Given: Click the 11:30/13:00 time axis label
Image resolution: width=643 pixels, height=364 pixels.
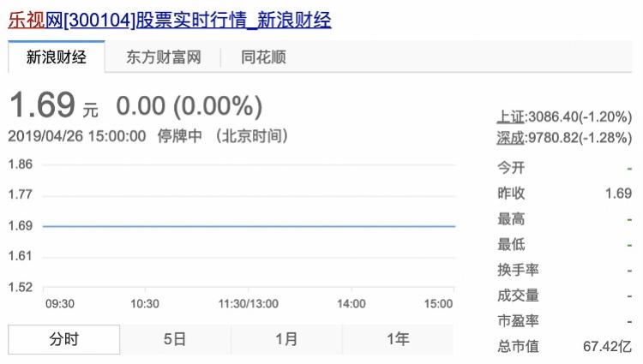Looking at the screenshot, I should point(248,304).
